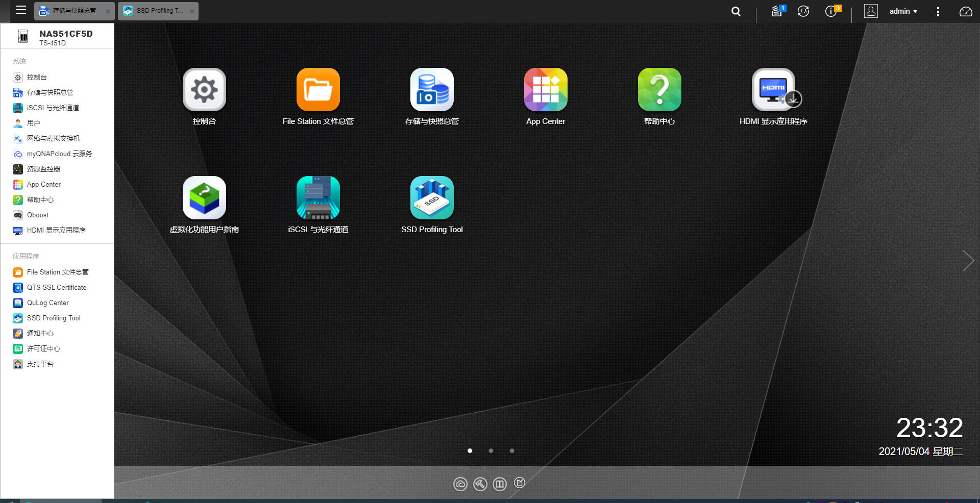Open 支持平台 in the sidebar

click(57, 364)
